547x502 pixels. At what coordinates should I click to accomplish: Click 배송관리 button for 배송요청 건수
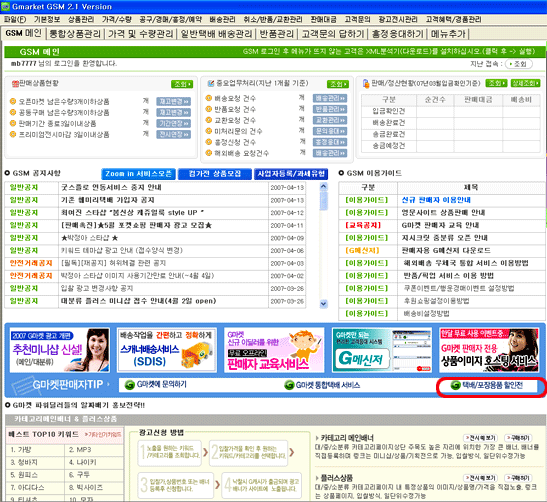click(330, 98)
